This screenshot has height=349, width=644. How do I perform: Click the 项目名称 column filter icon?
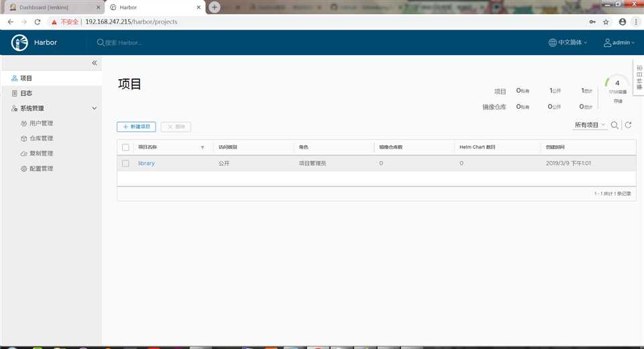pyautogui.click(x=203, y=148)
